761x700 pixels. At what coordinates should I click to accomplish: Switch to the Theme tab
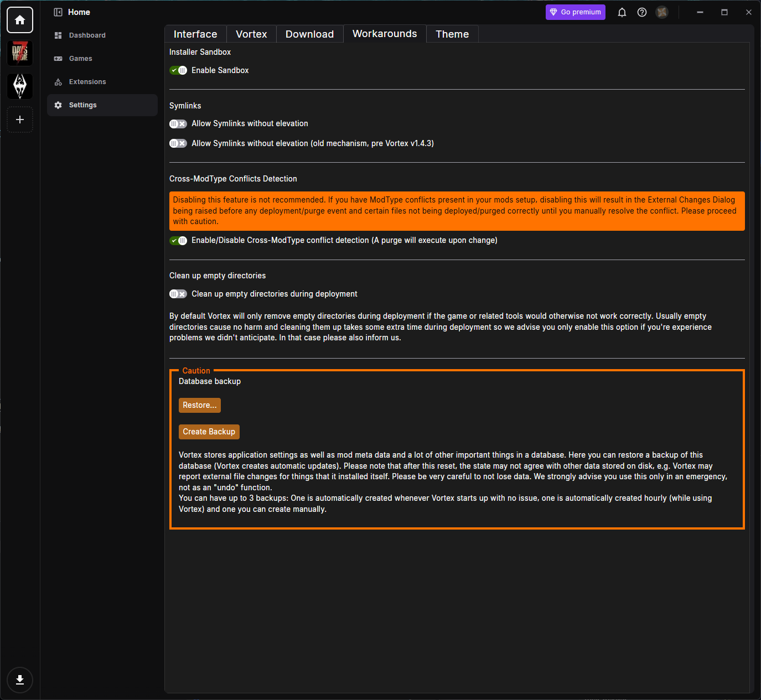coord(452,34)
